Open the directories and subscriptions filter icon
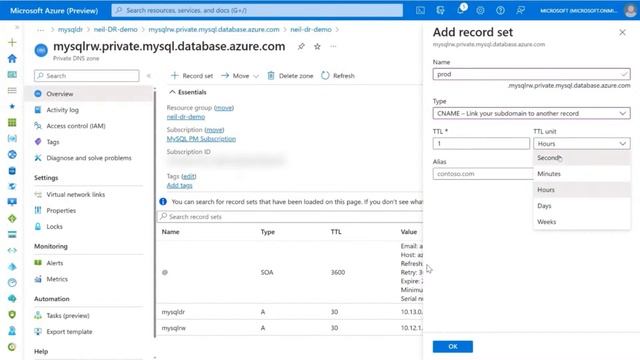Screen dimensions: 640x360 click(x=440, y=11)
